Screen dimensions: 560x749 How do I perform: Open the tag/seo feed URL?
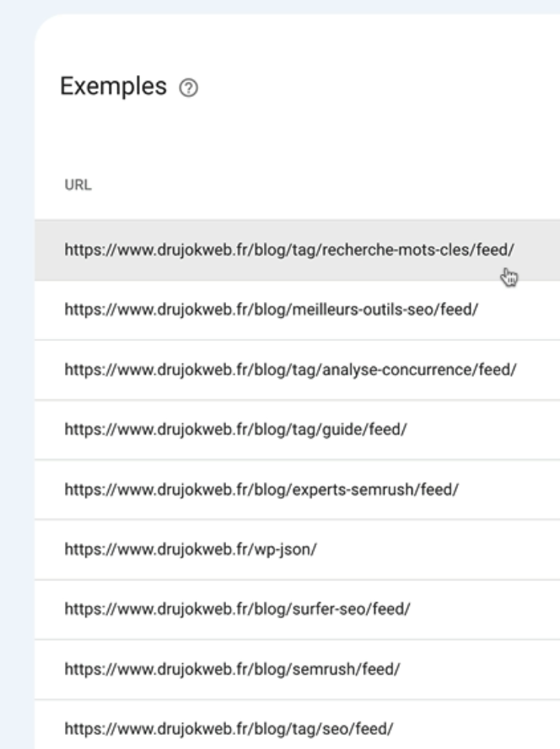pos(229,729)
